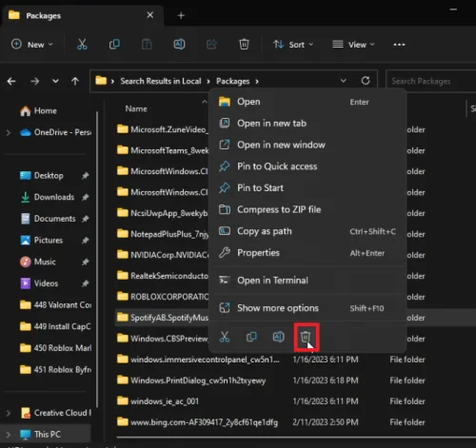The image size is (476, 448).
Task: Click the Rename icon in the toolbar
Action: (179, 45)
